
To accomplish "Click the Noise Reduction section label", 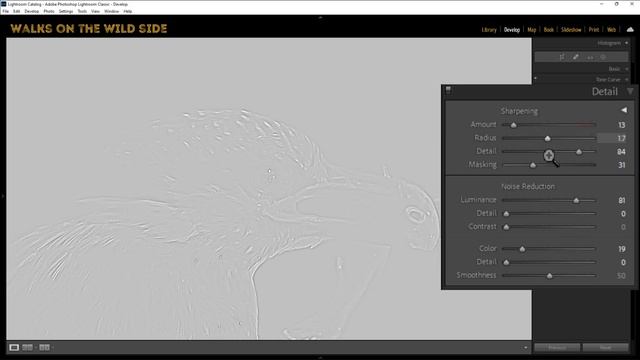I will [x=528, y=187].
